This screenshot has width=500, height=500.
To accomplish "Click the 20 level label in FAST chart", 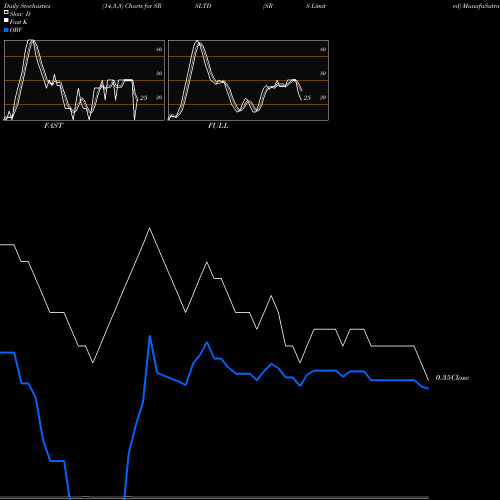I will (x=159, y=97).
